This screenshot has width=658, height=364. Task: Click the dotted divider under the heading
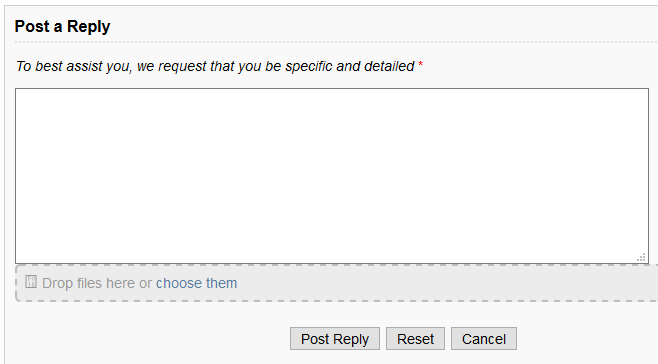pos(336,42)
